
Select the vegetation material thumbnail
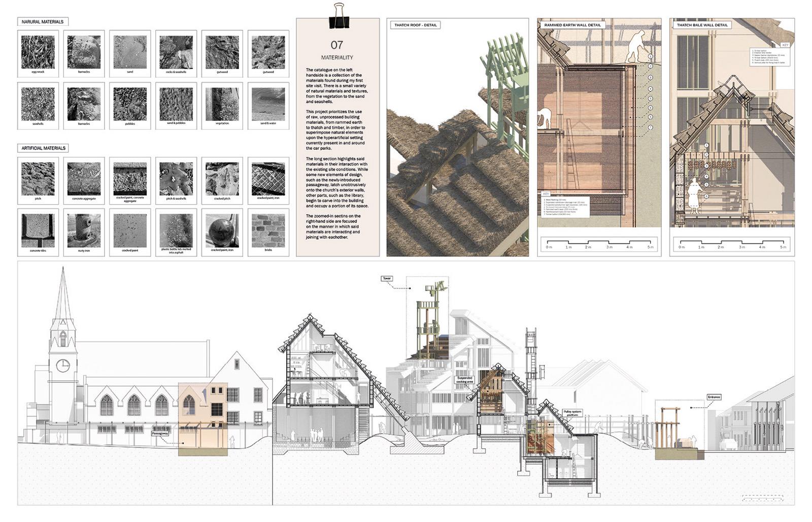pyautogui.click(x=222, y=104)
